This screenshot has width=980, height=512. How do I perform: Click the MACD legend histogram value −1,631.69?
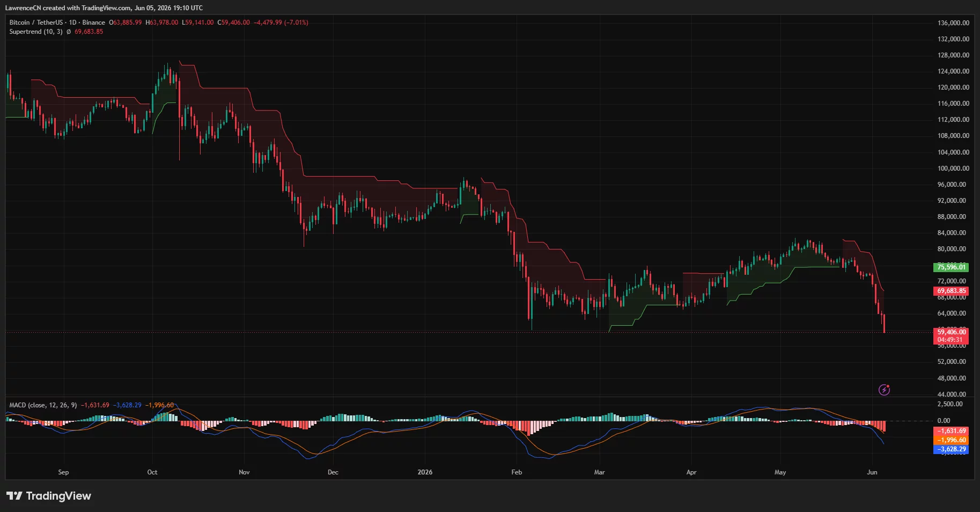click(x=95, y=405)
